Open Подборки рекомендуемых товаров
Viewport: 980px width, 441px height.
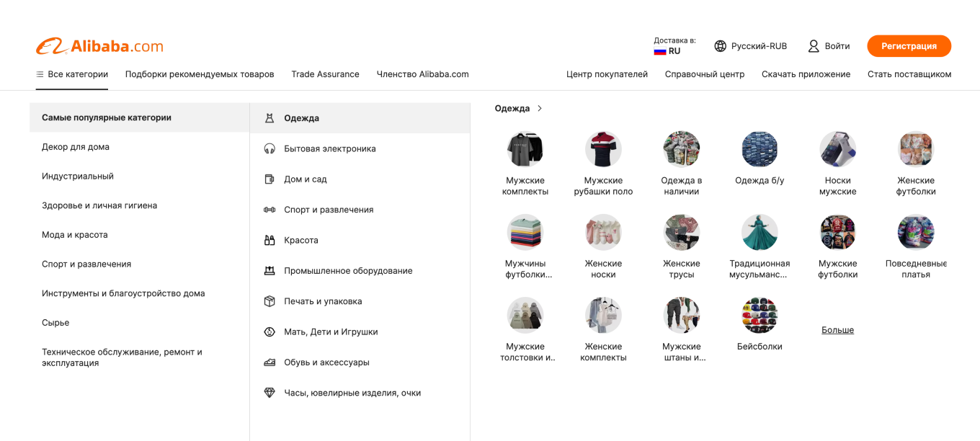[x=199, y=73]
